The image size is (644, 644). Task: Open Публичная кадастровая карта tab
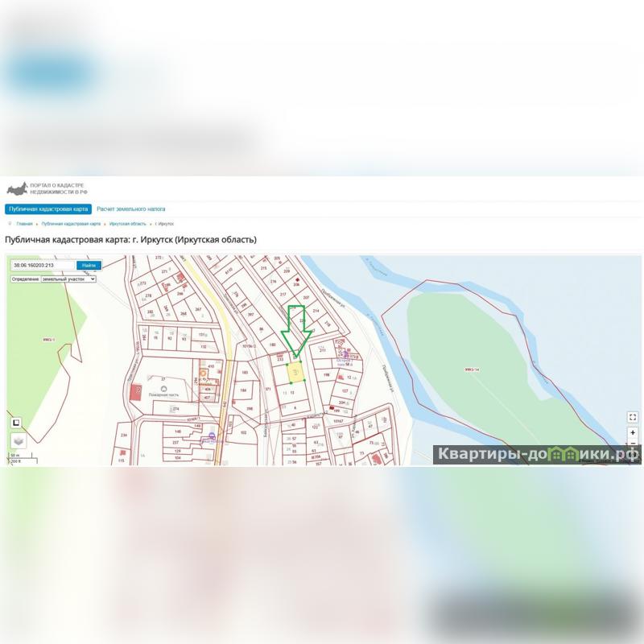48,209
